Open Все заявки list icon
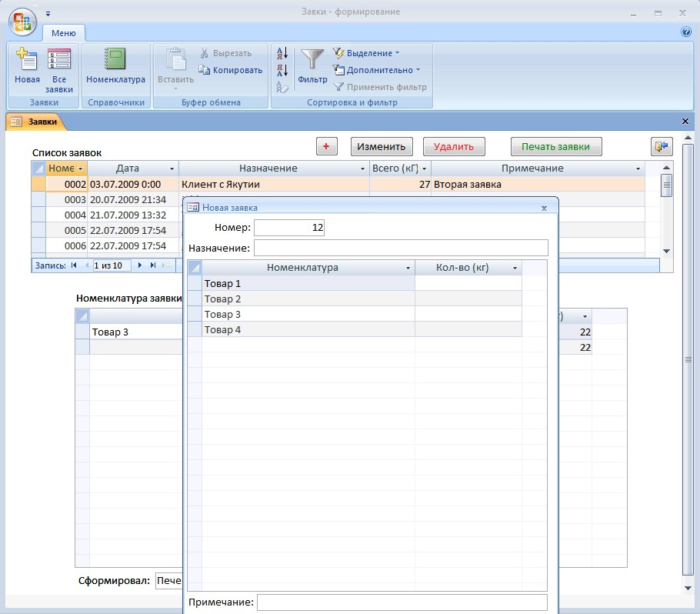The image size is (700, 614). (x=59, y=59)
